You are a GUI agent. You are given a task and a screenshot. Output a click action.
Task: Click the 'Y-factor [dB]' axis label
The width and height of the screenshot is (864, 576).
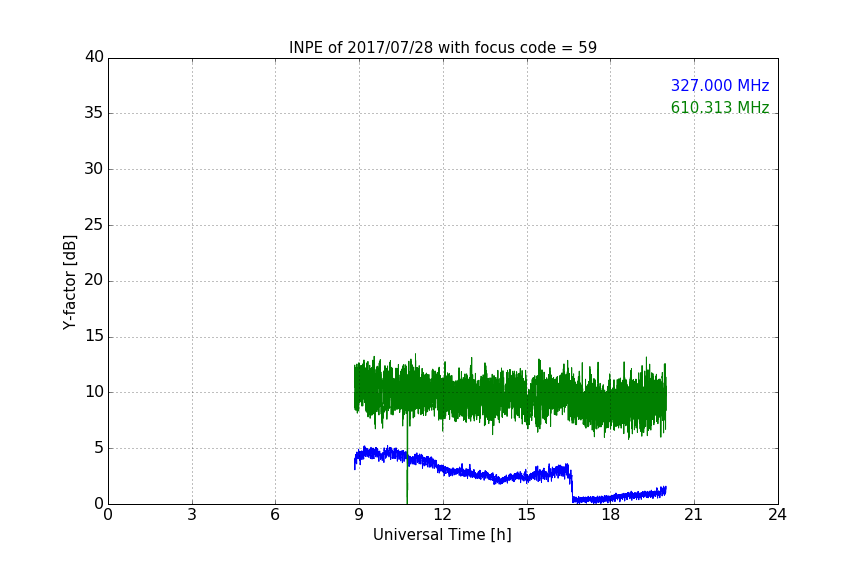pos(69,283)
